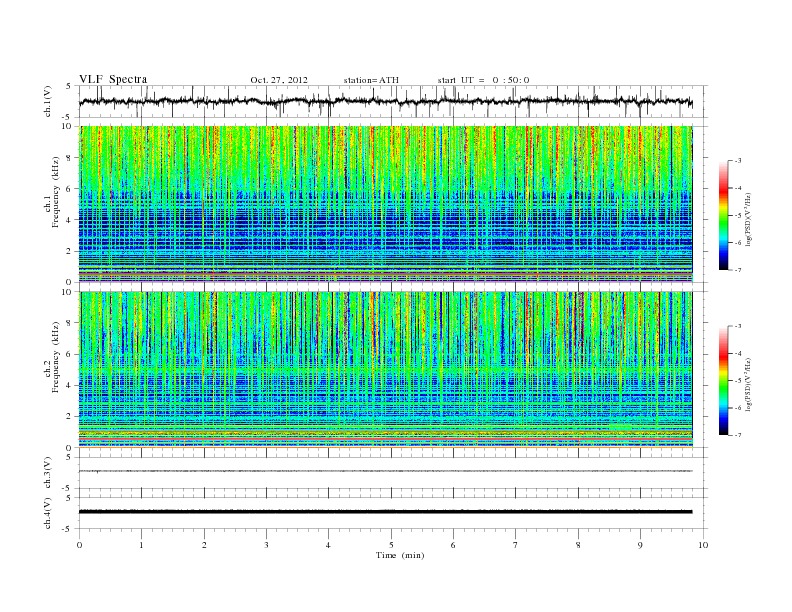Click the "ch.4(V)" axis label
Image resolution: width=792 pixels, height=612 pixels.
[48, 513]
